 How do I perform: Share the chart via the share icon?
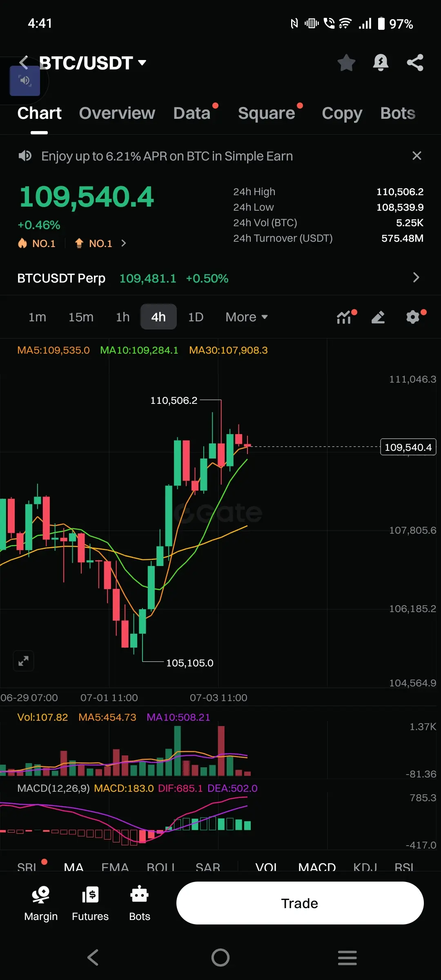coord(415,62)
